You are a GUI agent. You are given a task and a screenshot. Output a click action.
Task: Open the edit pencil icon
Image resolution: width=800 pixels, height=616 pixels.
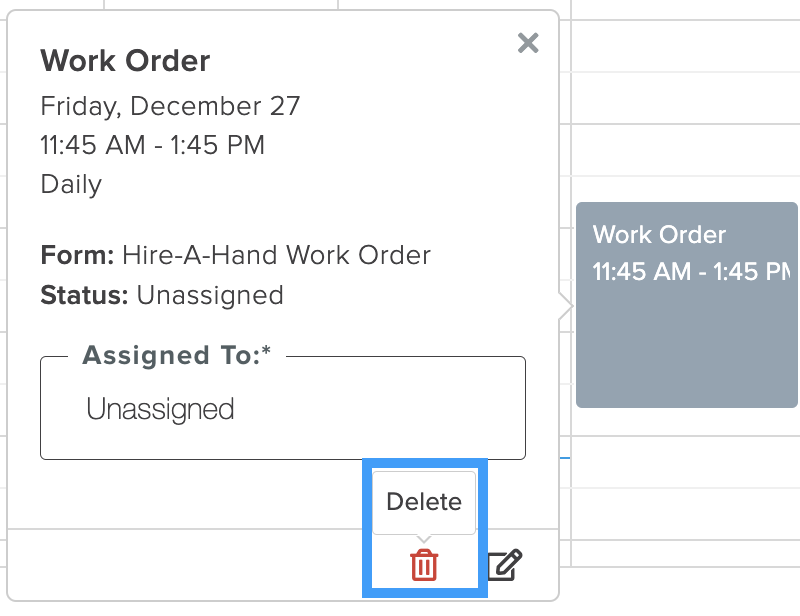pos(505,565)
